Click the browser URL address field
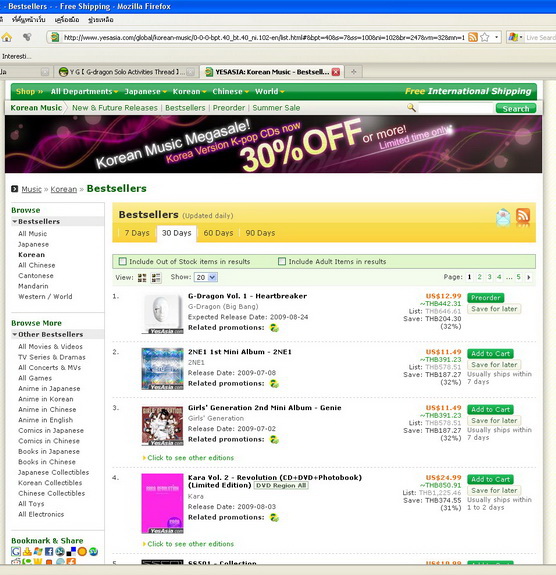556x575 pixels. 264,37
